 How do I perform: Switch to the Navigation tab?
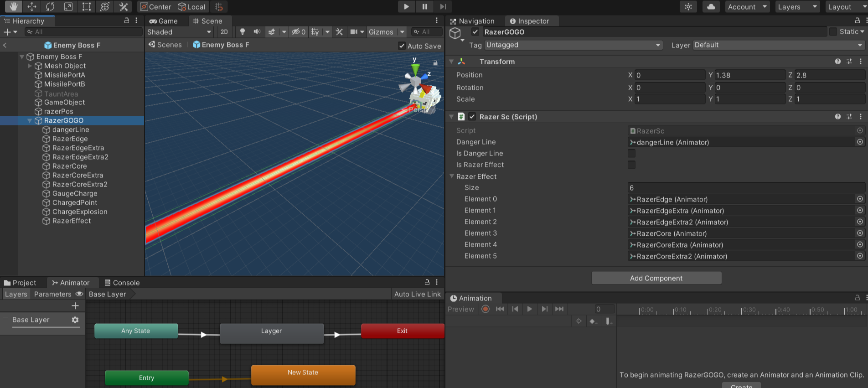pyautogui.click(x=472, y=21)
